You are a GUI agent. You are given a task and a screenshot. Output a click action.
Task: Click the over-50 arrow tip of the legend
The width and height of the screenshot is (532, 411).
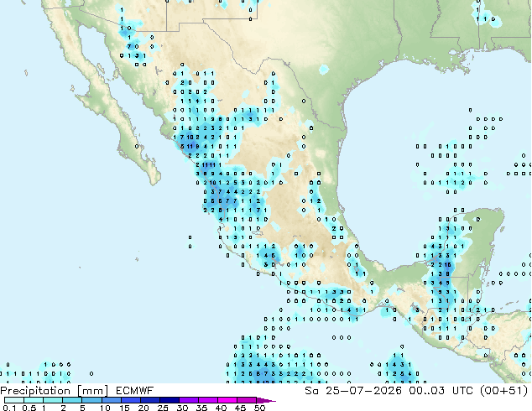(266, 400)
